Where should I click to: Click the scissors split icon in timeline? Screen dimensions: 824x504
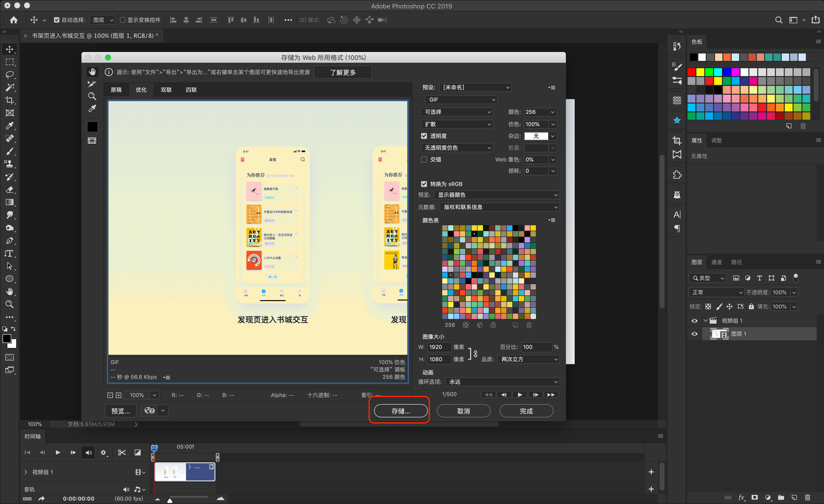pos(122,452)
